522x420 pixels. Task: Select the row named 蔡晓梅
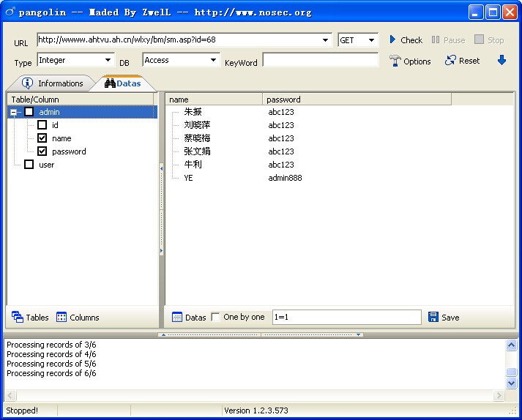pyautogui.click(x=197, y=138)
